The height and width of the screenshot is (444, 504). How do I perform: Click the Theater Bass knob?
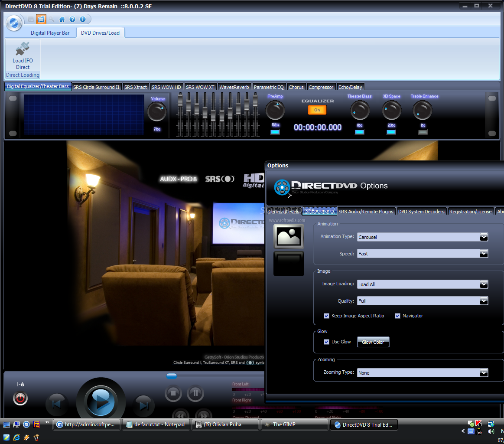coord(360,110)
